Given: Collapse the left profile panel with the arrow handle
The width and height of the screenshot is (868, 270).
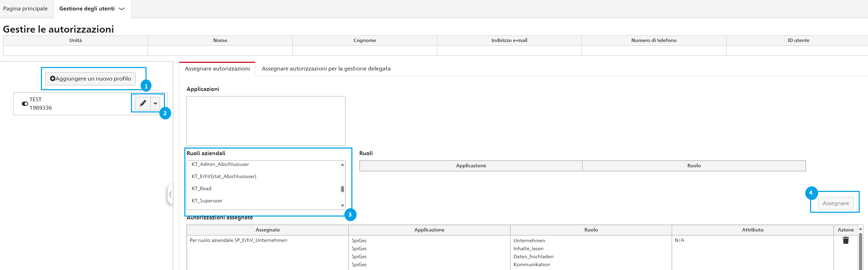Looking at the screenshot, I should pyautogui.click(x=170, y=194).
